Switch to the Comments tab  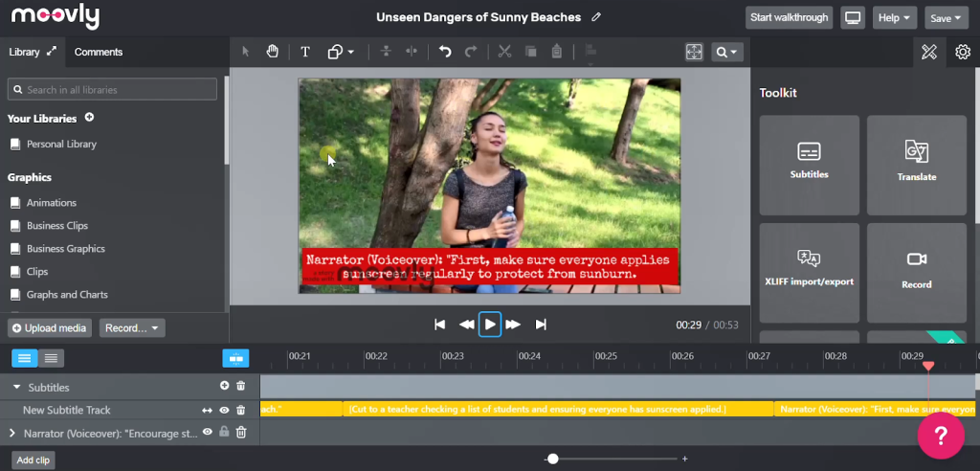pos(99,52)
